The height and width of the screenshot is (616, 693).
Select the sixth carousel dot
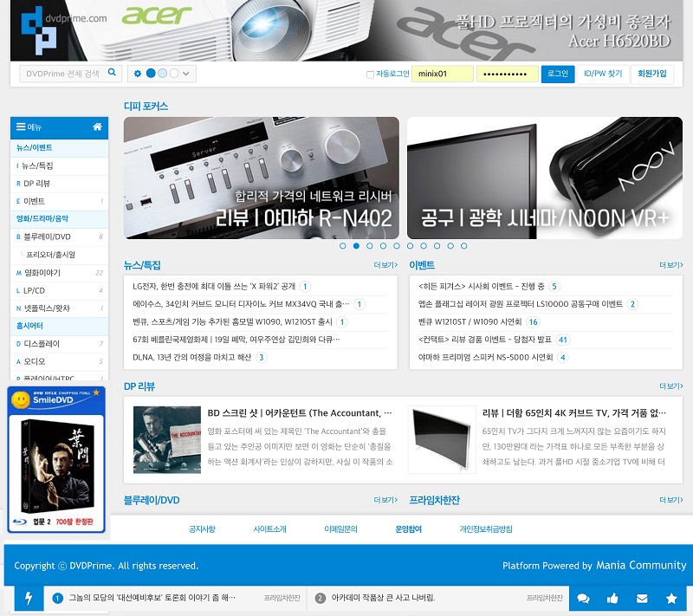click(410, 246)
